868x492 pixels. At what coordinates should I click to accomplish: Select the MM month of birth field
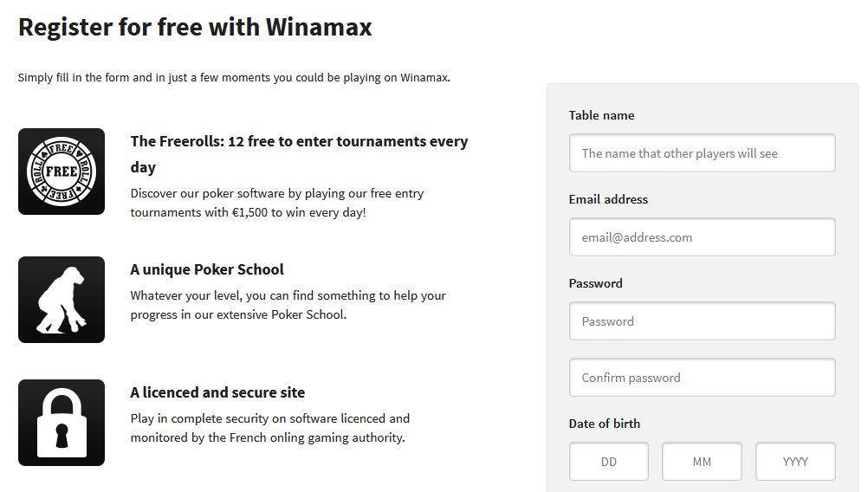click(702, 462)
